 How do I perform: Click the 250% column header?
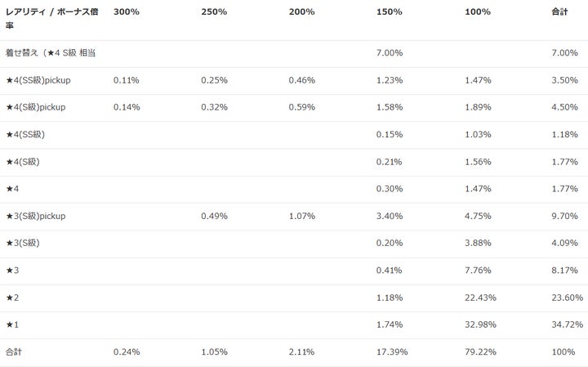point(214,12)
